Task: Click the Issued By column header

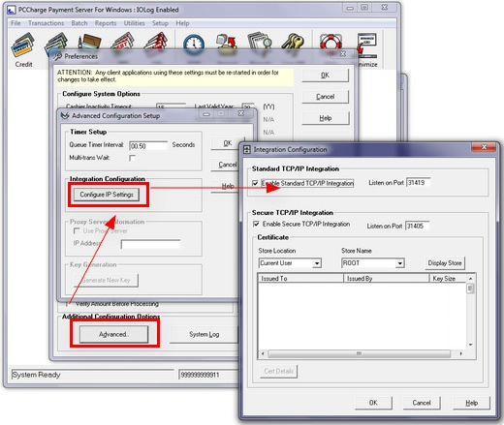Action: pos(386,278)
